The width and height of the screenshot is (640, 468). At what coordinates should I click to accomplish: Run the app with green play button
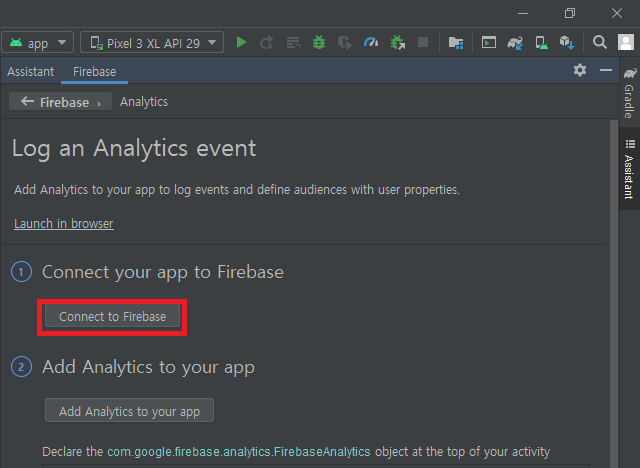click(241, 42)
